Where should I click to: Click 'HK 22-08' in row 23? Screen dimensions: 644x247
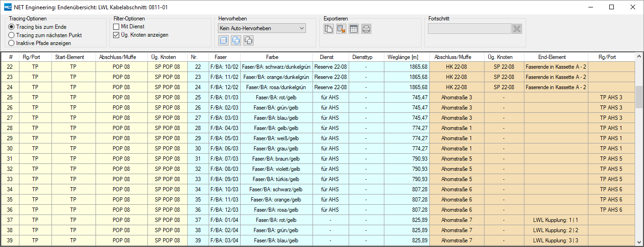click(x=457, y=77)
